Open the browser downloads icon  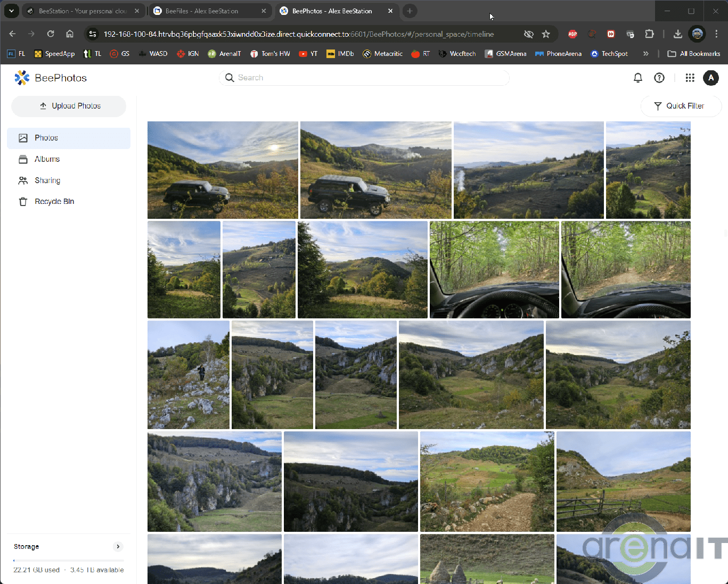[x=677, y=34]
